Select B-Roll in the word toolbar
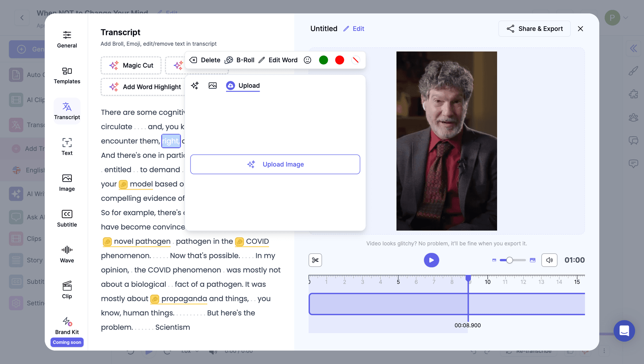Image resolution: width=644 pixels, height=364 pixels. [240, 60]
